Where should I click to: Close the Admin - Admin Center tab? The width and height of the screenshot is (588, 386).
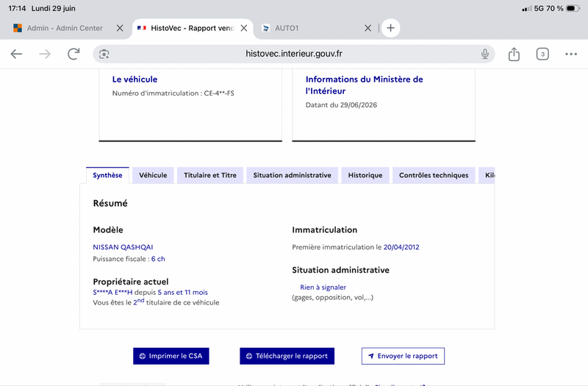tap(120, 28)
